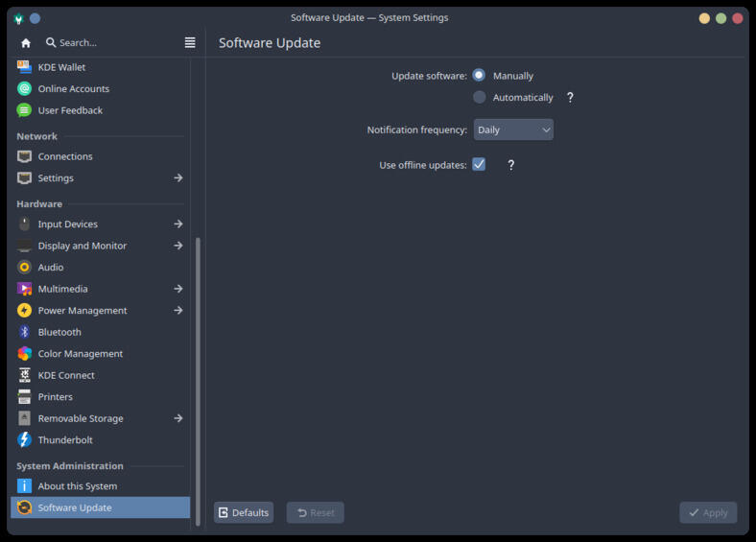Open the User Feedback icon
756x542 pixels.
[24, 110]
